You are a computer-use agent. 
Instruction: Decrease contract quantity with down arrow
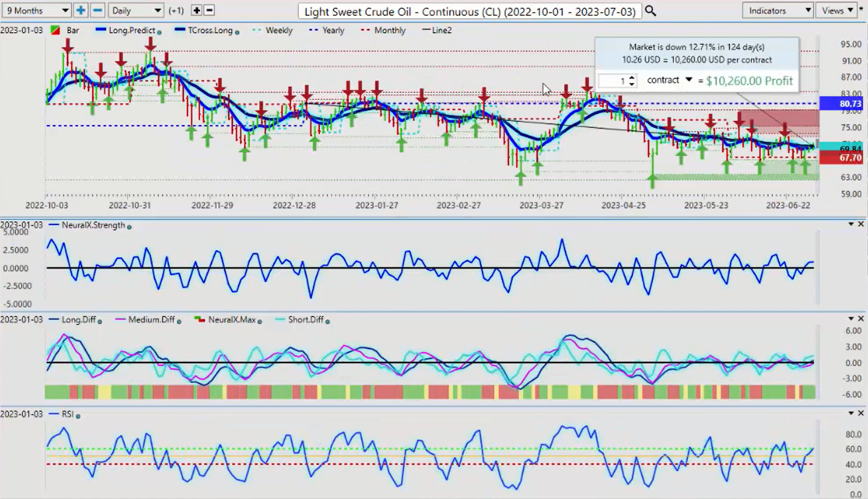(632, 84)
